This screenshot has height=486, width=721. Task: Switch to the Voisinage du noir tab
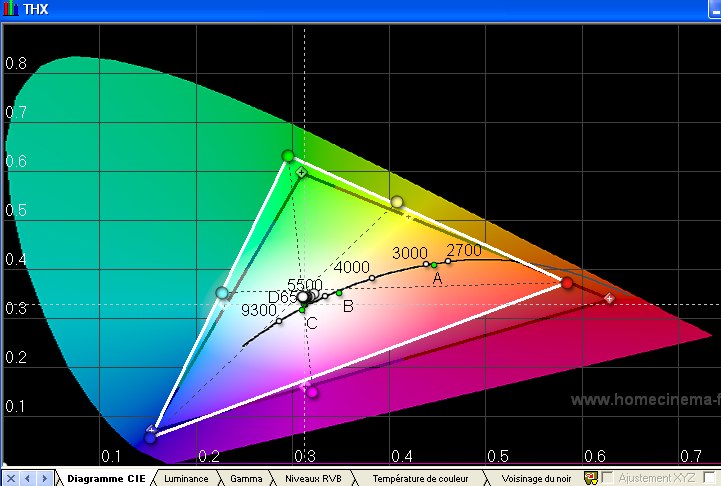click(x=536, y=478)
